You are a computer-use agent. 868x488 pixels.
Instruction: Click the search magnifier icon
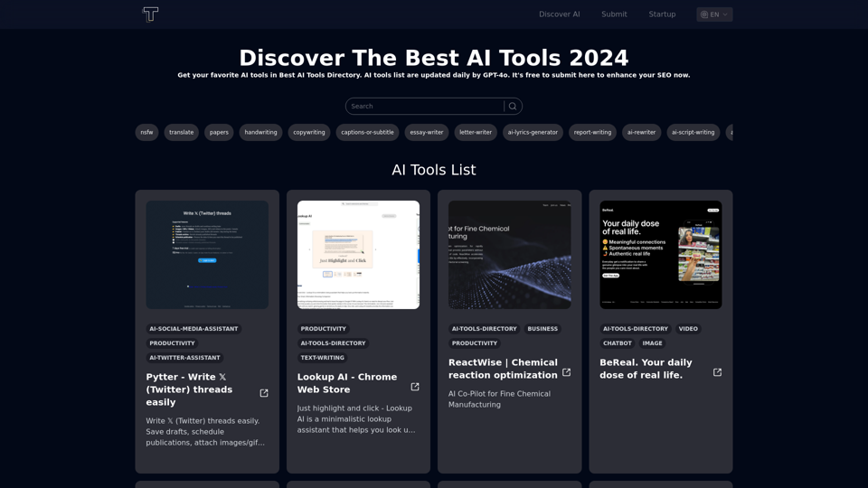tap(513, 107)
